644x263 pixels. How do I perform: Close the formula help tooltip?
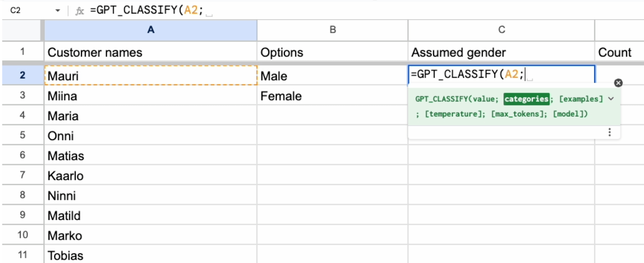coord(618,83)
